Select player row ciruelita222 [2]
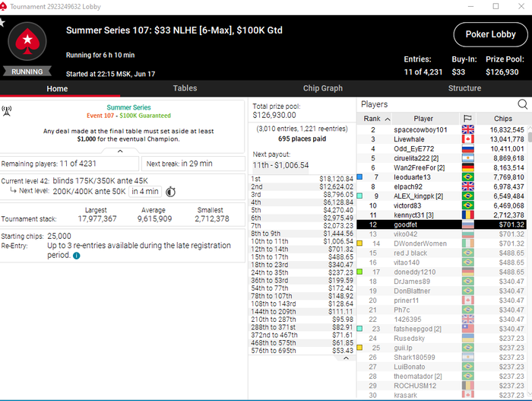 (x=442, y=158)
